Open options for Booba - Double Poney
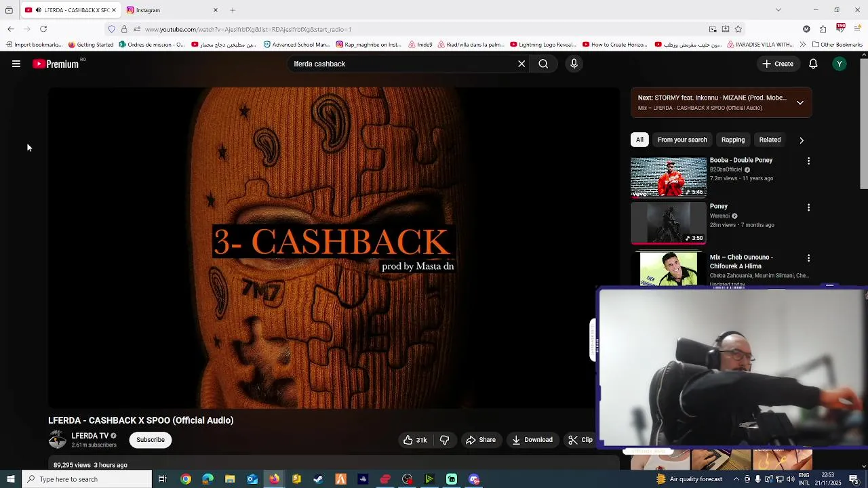 click(808, 161)
